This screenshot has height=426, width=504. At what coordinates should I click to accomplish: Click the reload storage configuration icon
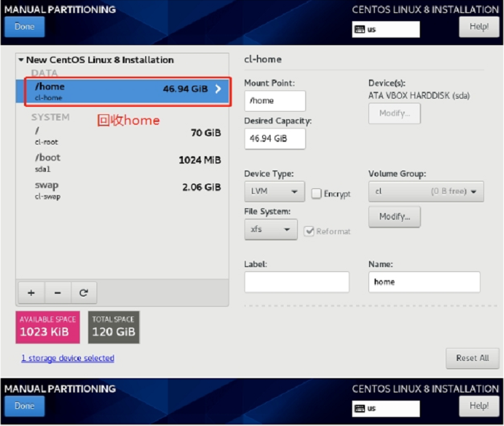tap(84, 292)
